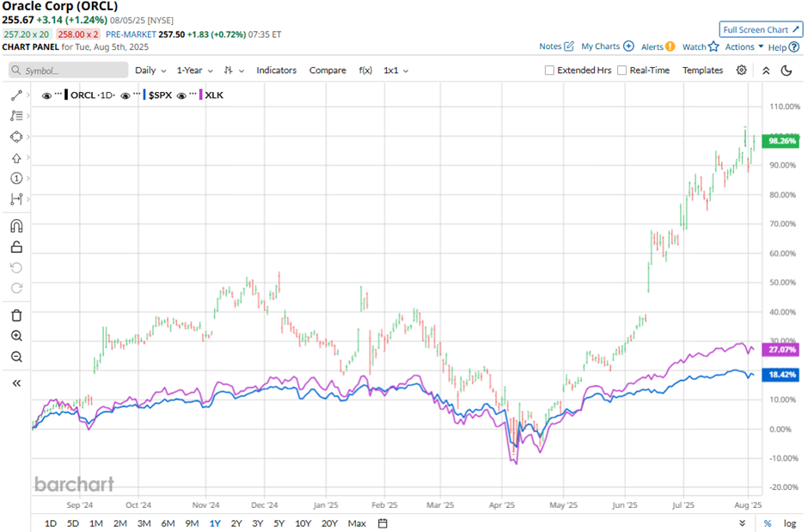Open the 1-Year period dropdown

(x=195, y=70)
